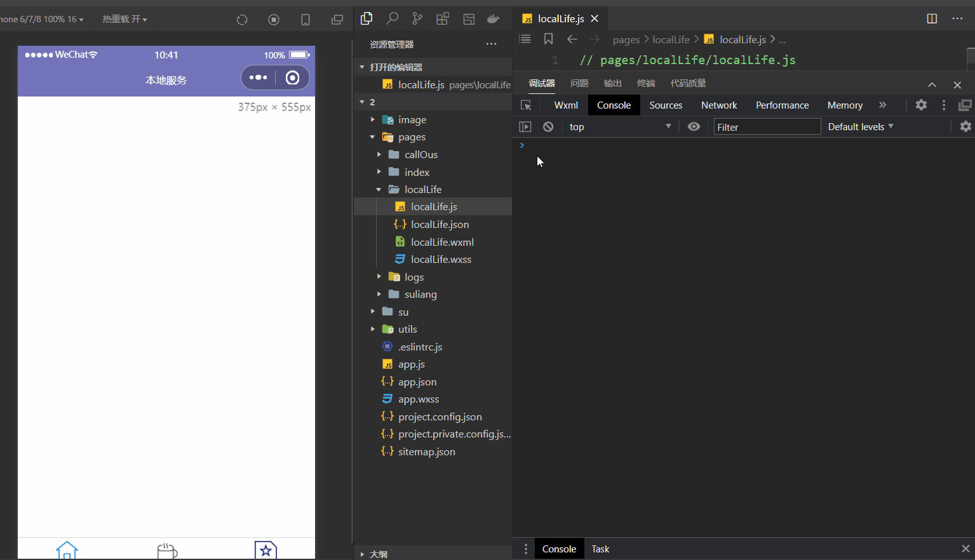Open the Source Control branch icon
Screen dimensions: 975x560
click(417, 18)
